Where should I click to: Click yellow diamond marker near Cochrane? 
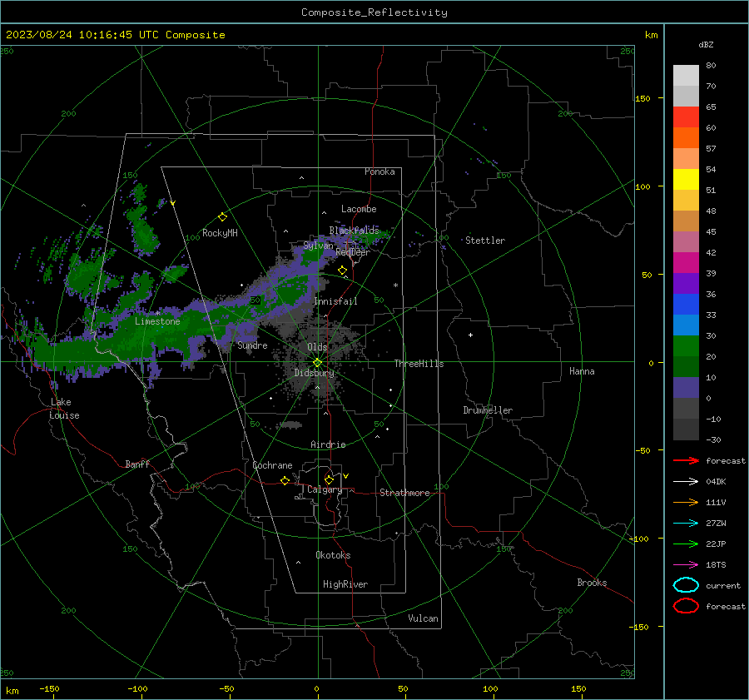tap(285, 481)
